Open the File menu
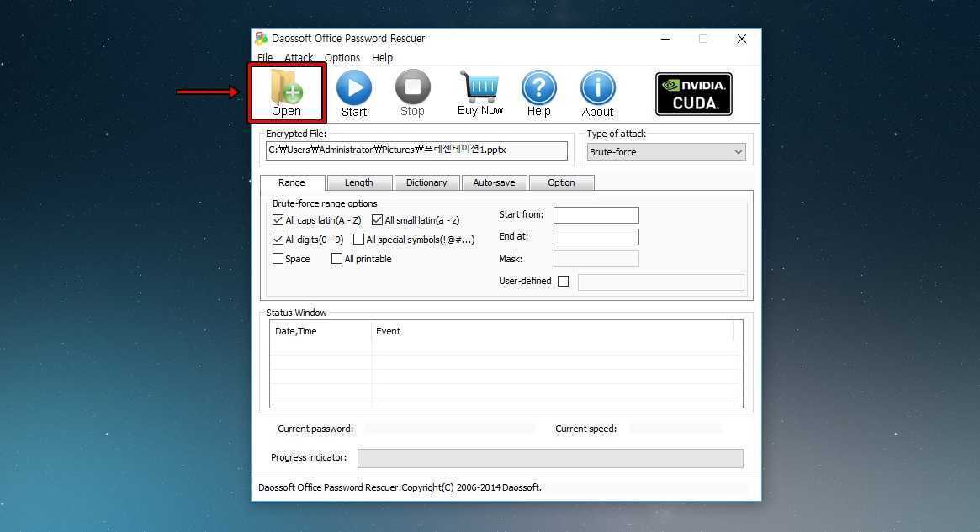Screen dimensions: 980x532 coord(265,57)
